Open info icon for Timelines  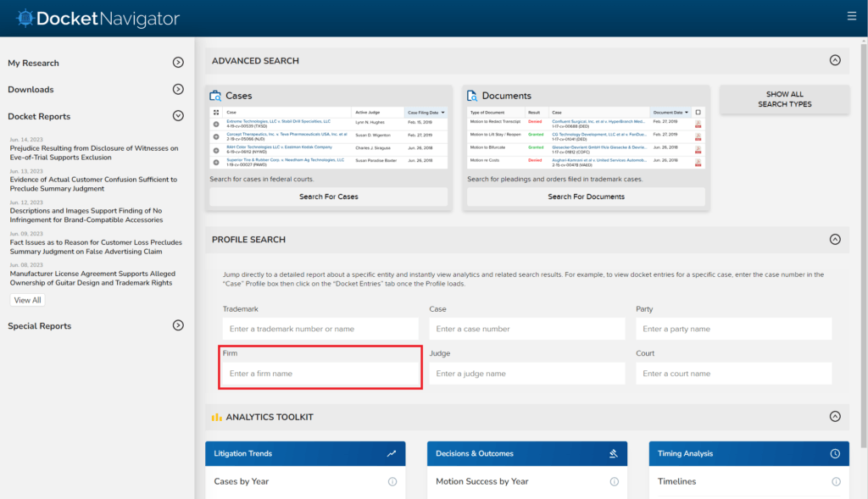(x=836, y=482)
